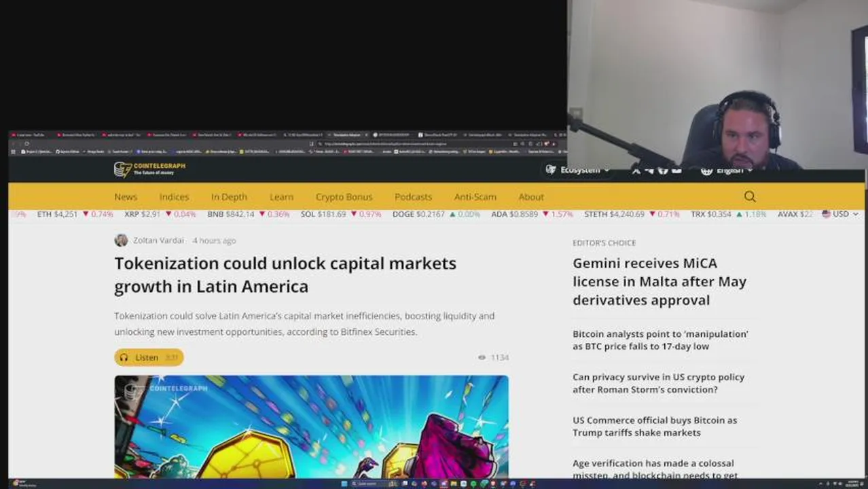
Task: Click the Ecosystem icon in the header
Action: [x=551, y=170]
